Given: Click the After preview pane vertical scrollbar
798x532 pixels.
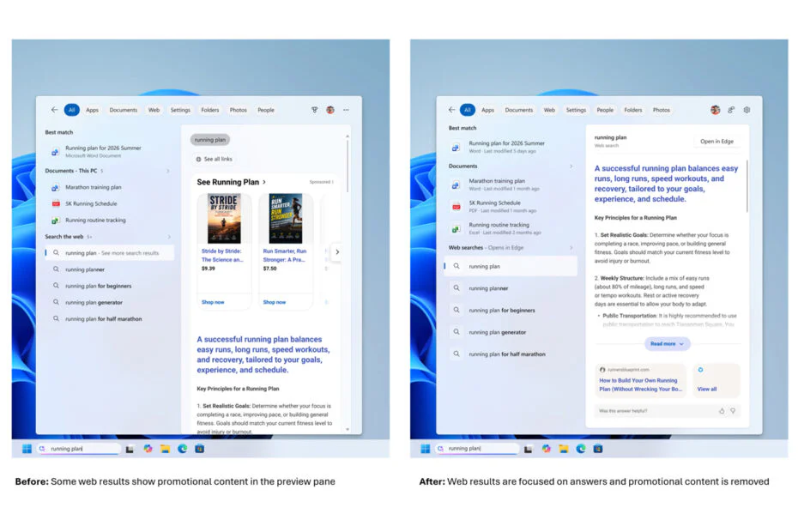Looking at the screenshot, I should click(x=747, y=186).
